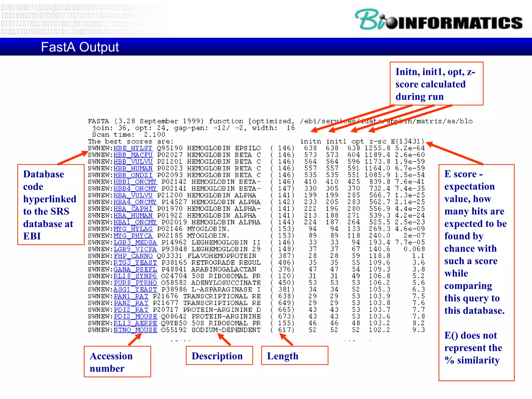
Task: Select the E(13431) column header
Action: click(x=408, y=141)
